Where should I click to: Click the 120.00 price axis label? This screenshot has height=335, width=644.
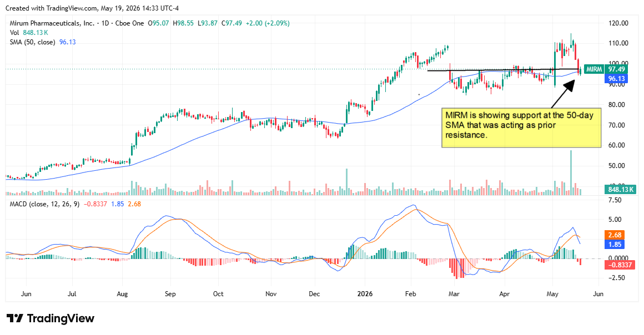coord(618,23)
